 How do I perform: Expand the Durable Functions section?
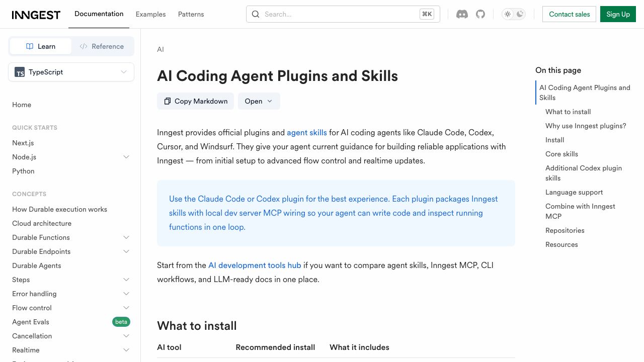(126, 237)
